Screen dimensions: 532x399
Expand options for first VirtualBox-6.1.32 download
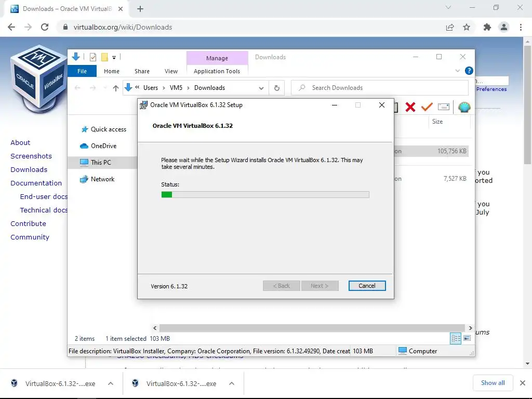111,383
